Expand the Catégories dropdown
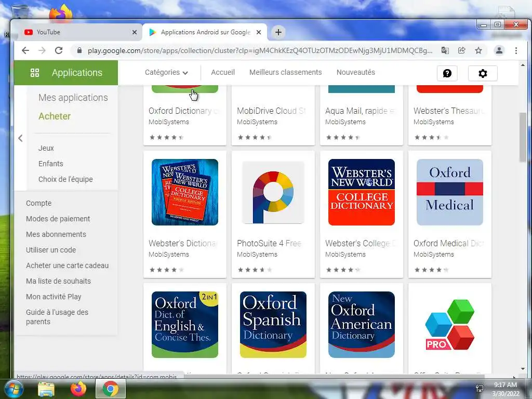The height and width of the screenshot is (399, 532). (166, 72)
